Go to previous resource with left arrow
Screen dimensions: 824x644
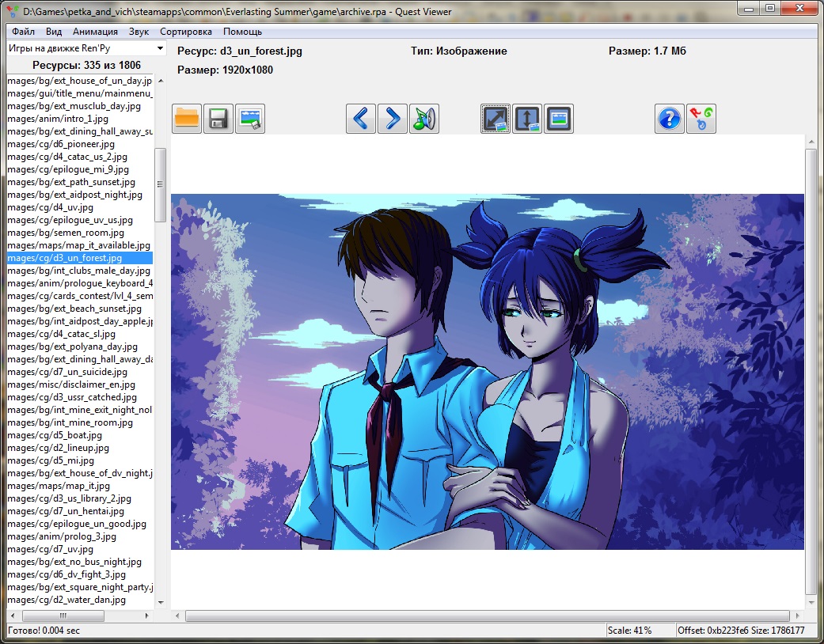pos(361,119)
